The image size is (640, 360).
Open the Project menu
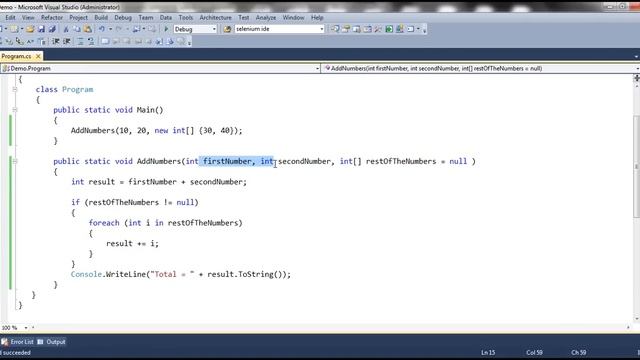78,18
